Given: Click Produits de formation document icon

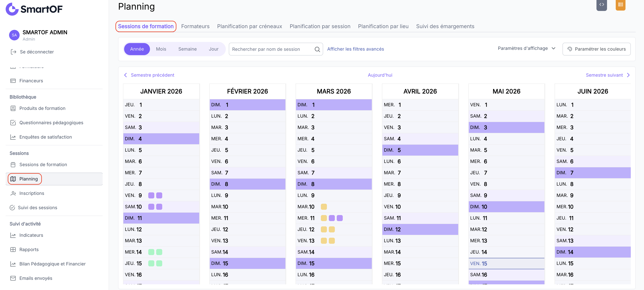Looking at the screenshot, I should point(13,108).
